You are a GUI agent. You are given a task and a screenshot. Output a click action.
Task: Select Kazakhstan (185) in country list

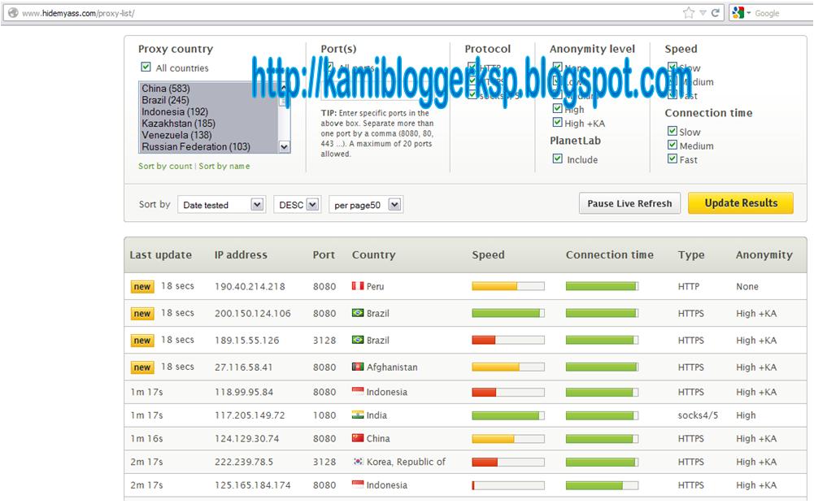pos(208,123)
